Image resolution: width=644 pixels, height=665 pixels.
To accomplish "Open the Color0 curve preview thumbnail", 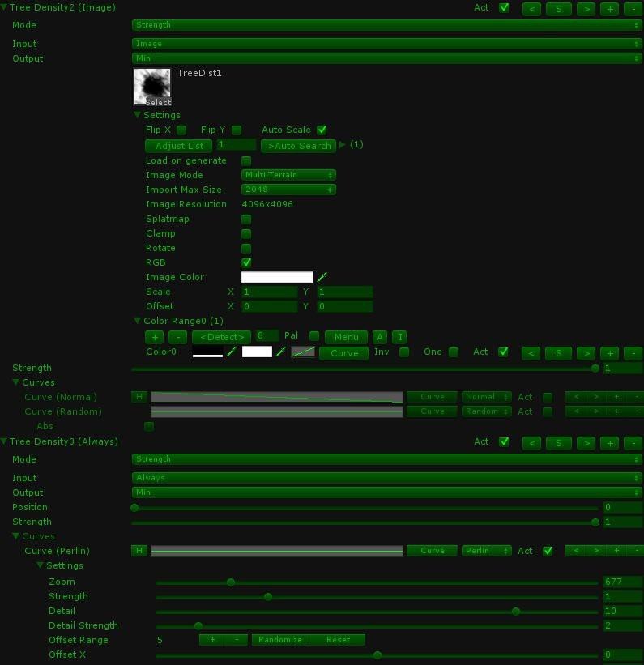I will coord(303,352).
